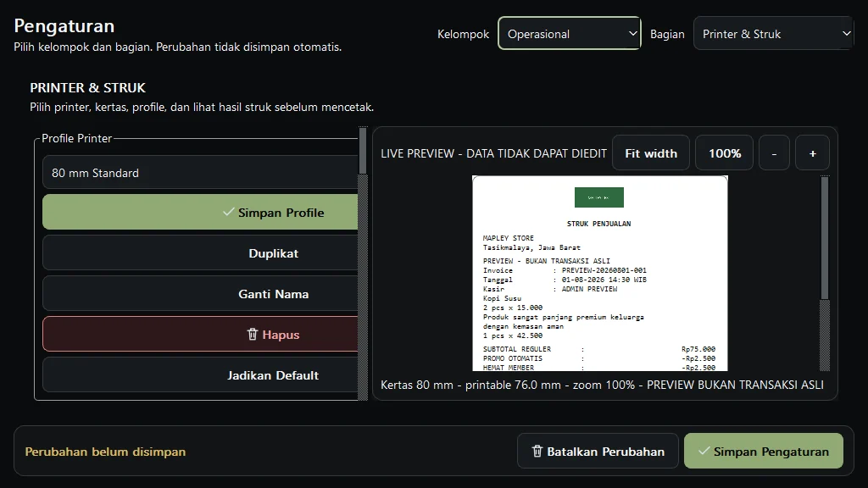Open the Kelompok dropdown showing Operasional

coord(569,34)
